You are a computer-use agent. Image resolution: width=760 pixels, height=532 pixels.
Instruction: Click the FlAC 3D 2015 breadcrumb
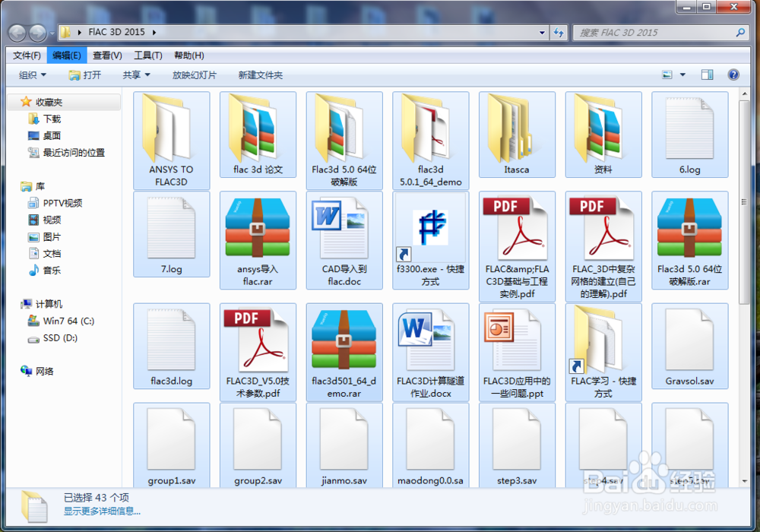point(116,33)
